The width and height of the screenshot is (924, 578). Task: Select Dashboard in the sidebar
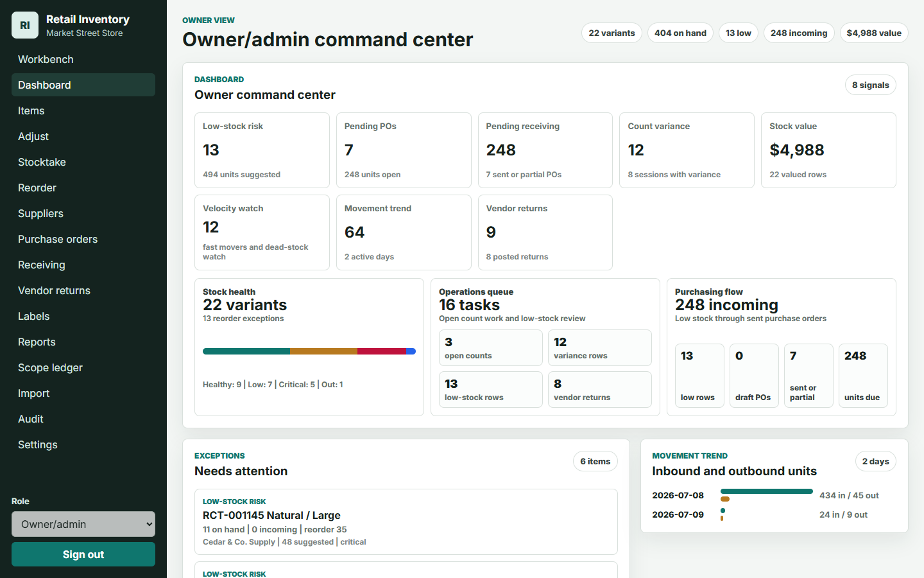(x=83, y=85)
